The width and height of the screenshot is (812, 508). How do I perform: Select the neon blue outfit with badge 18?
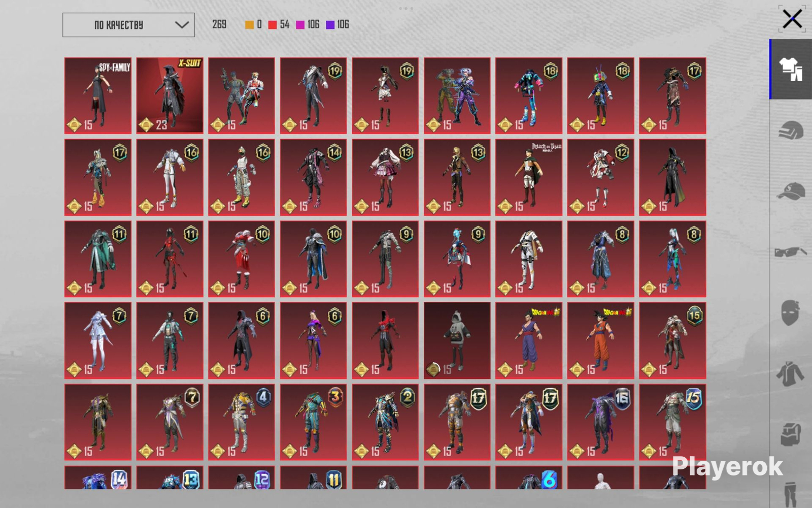(529, 96)
